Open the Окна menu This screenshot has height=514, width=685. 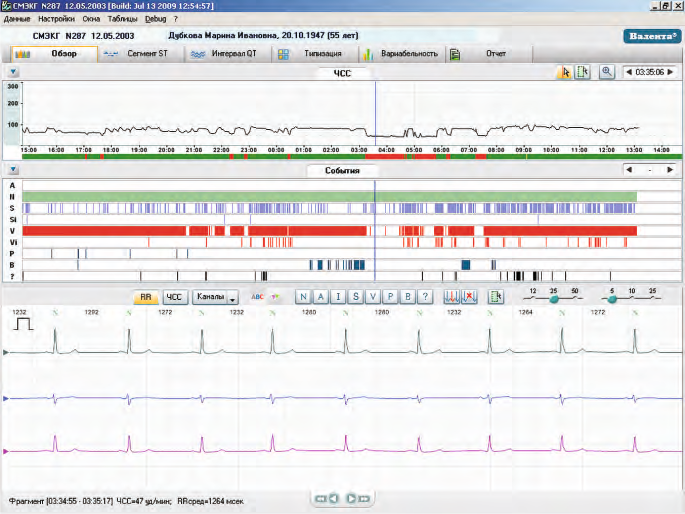coord(91,19)
